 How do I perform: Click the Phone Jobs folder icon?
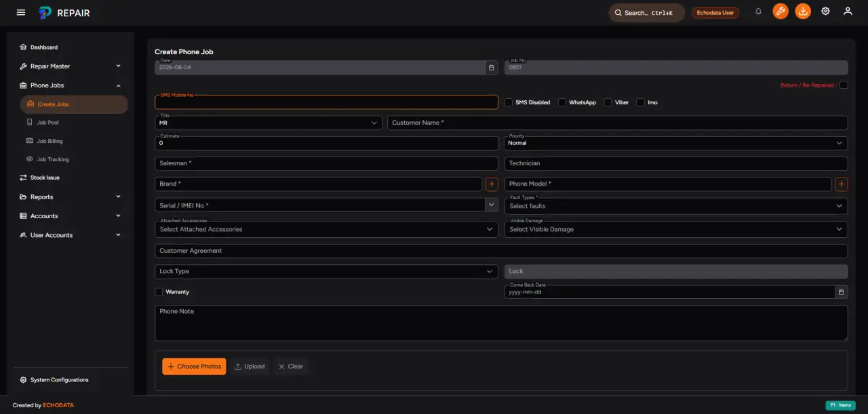click(24, 85)
